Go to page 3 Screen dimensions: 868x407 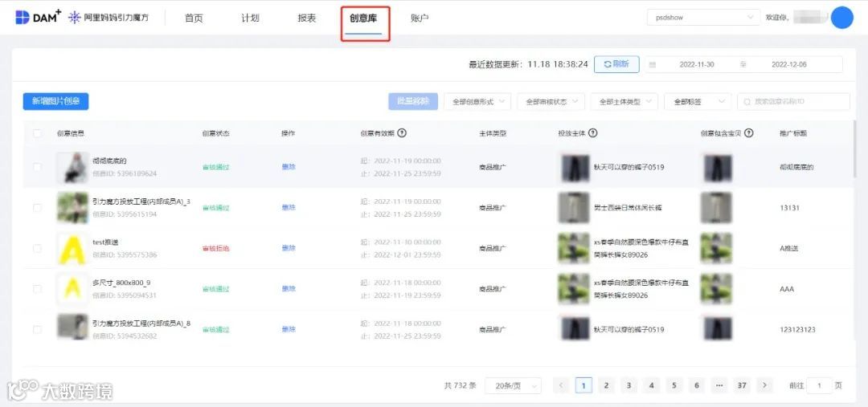coord(628,385)
